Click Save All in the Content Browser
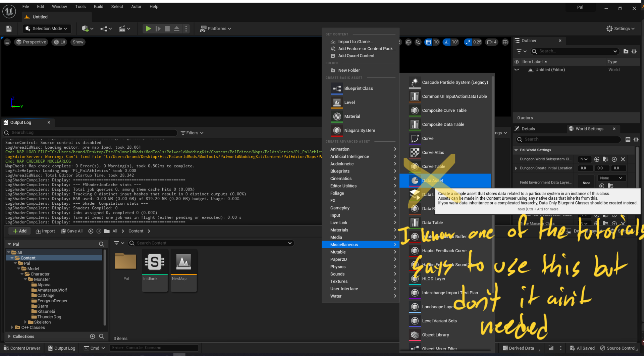644x356 pixels. tap(72, 231)
